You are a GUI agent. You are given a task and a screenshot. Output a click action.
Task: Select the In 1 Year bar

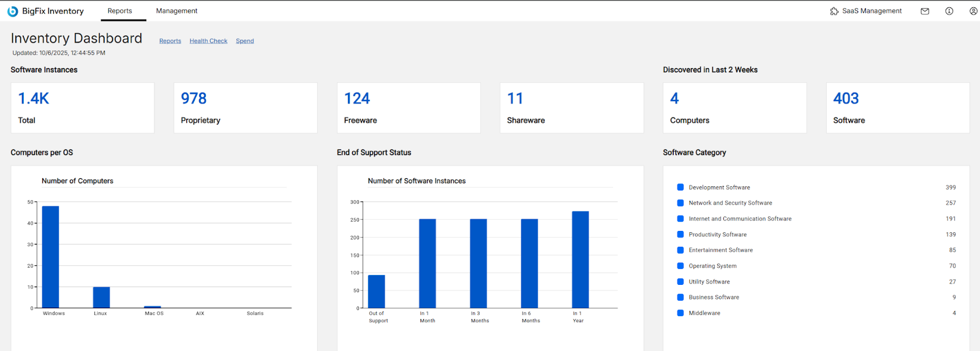click(x=581, y=260)
